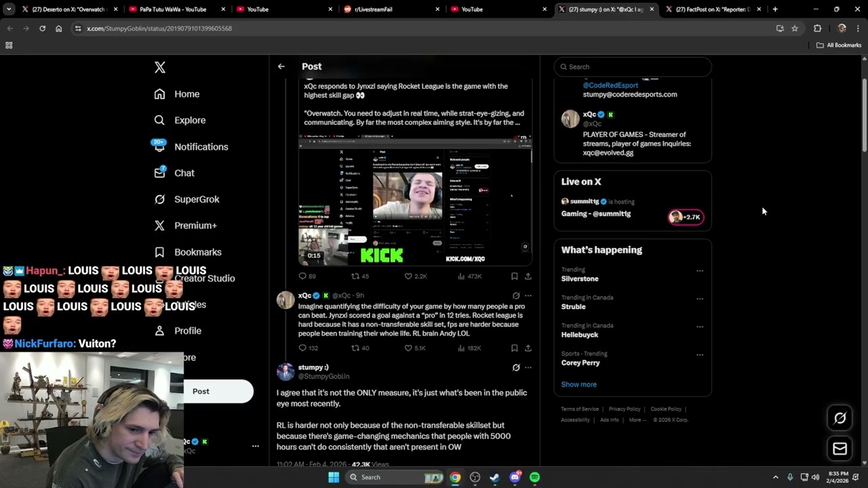
Task: Go back using Post back arrow
Action: (281, 66)
